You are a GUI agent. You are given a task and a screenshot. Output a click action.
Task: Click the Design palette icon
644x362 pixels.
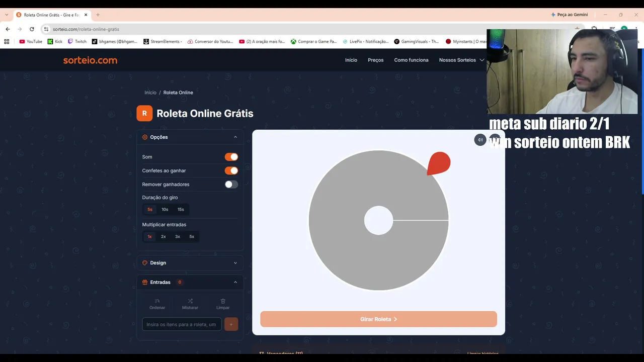pyautogui.click(x=145, y=263)
